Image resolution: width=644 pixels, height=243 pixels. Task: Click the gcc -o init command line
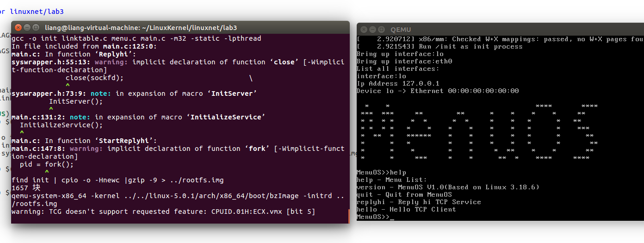pos(136,38)
